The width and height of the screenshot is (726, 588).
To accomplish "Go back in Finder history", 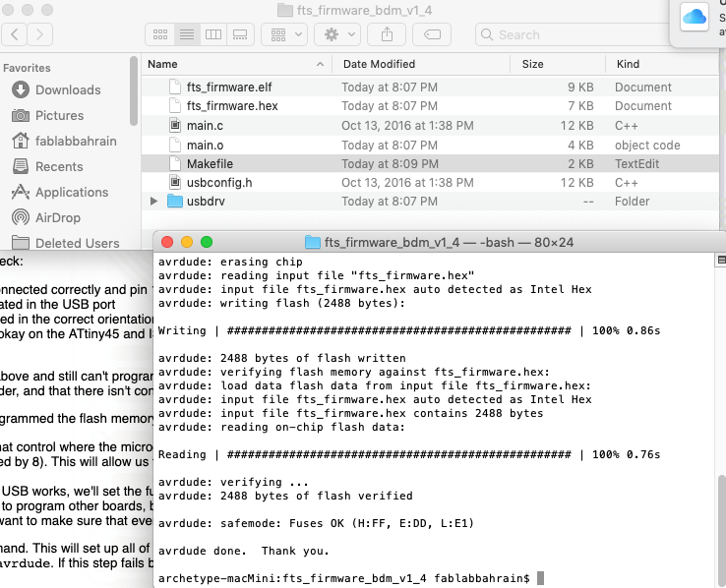I will pyautogui.click(x=15, y=34).
